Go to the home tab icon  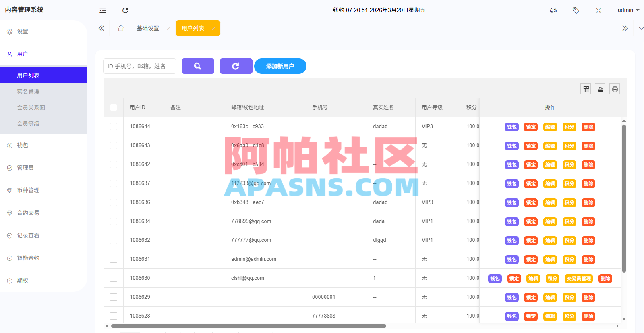coord(121,28)
